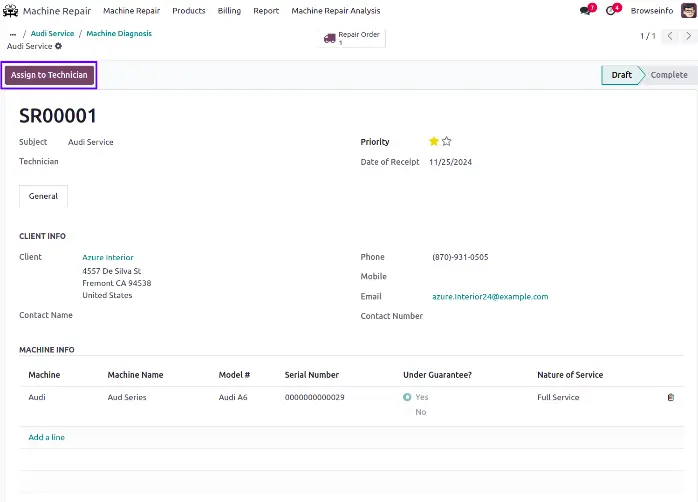The width and height of the screenshot is (698, 502).
Task: Click the Assign to Technician button
Action: 49,75
